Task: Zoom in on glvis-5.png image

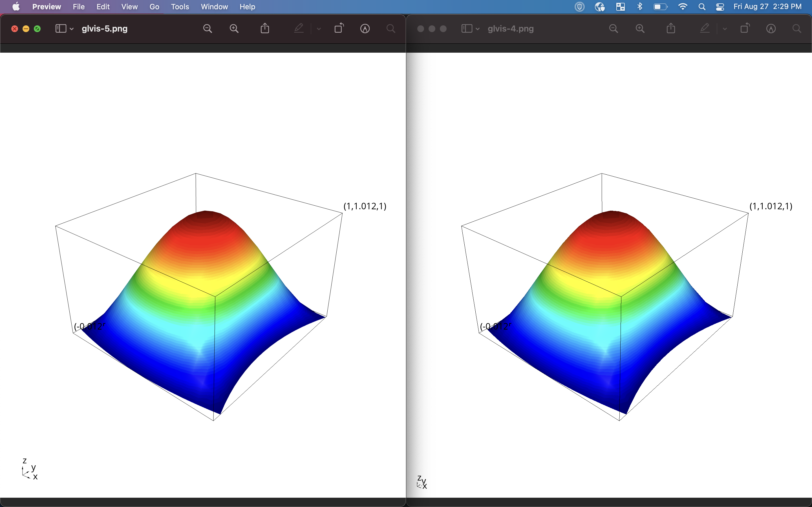Action: click(234, 28)
